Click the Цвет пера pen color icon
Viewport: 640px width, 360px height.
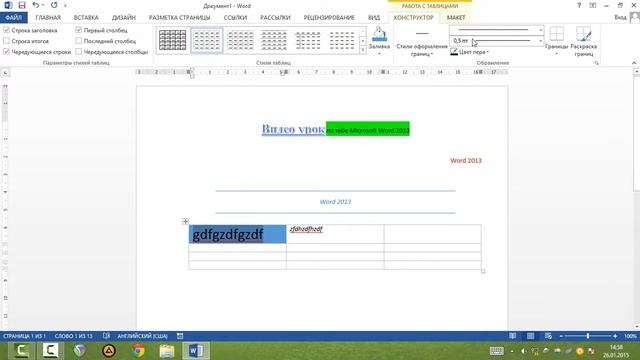454,52
